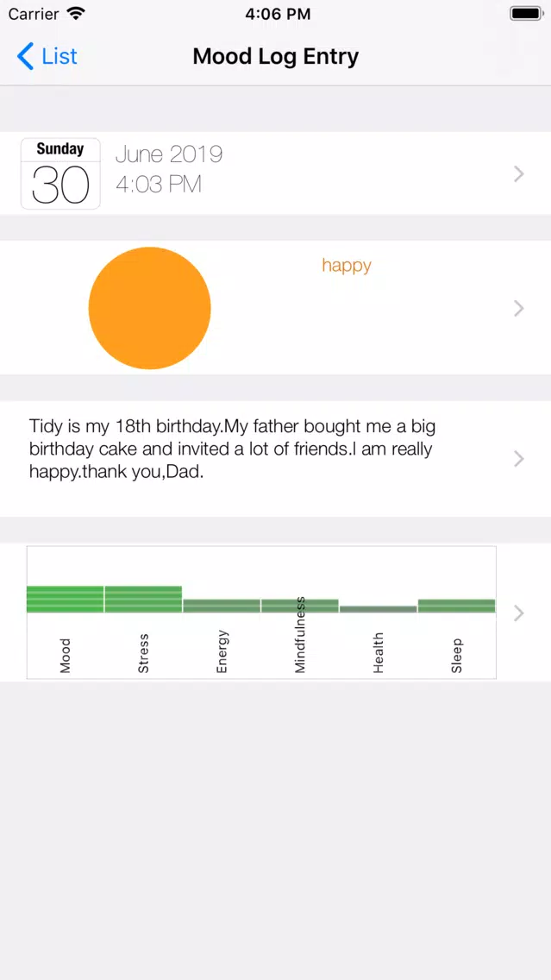Open the ratings chart row chevron

point(518,613)
